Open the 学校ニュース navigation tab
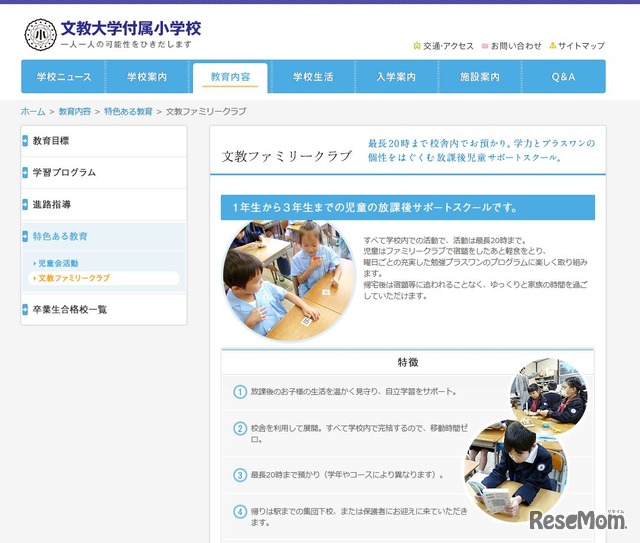This screenshot has height=543, width=640. [64, 77]
